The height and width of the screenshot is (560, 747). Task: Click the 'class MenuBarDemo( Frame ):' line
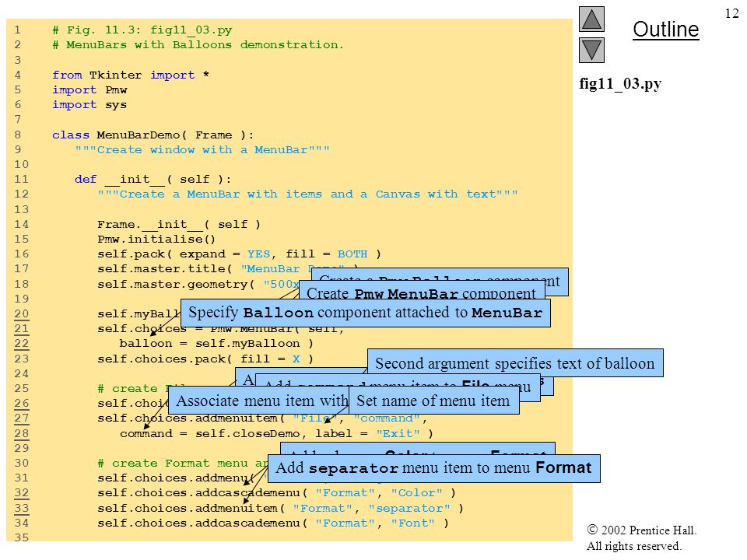coord(153,135)
